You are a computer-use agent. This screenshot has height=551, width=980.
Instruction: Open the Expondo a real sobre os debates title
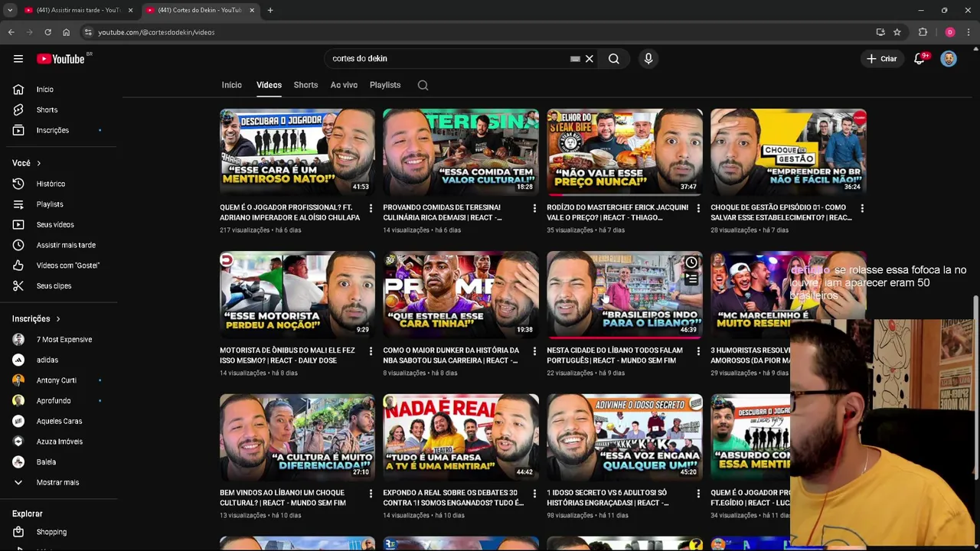453,498
